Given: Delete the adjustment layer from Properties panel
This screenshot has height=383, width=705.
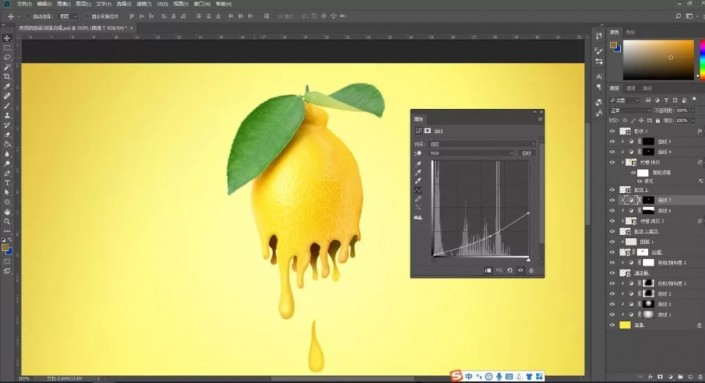Looking at the screenshot, I should [x=531, y=270].
